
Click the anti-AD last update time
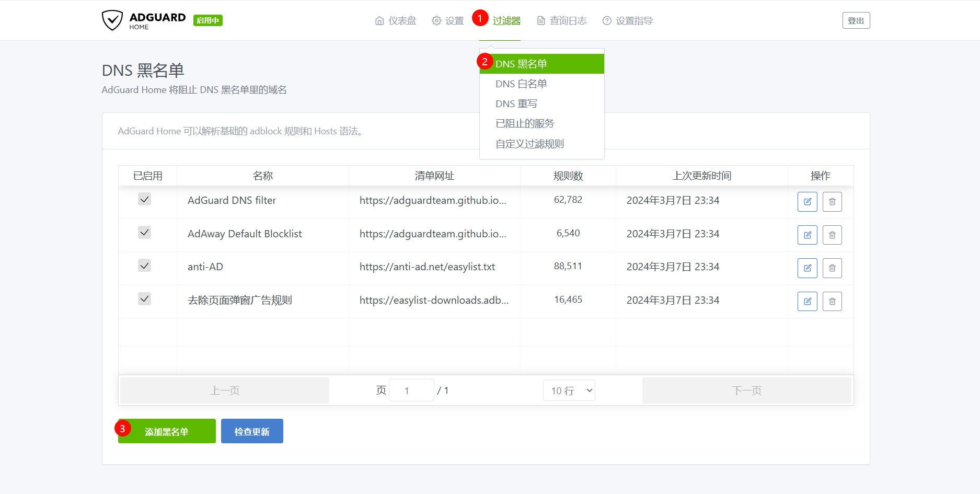pyautogui.click(x=673, y=267)
